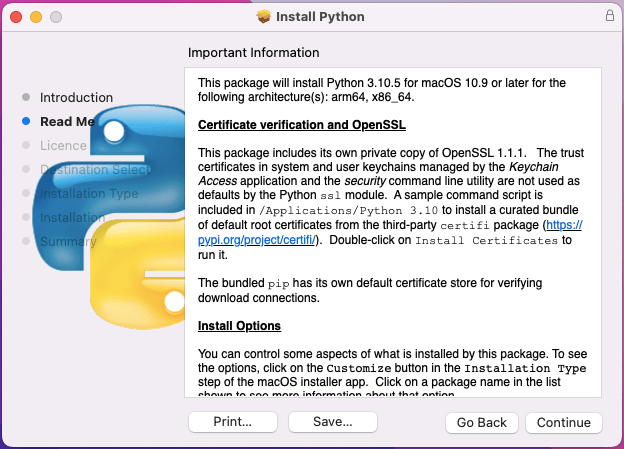Select the Installation Type step
The width and height of the screenshot is (624, 449).
pos(89,193)
